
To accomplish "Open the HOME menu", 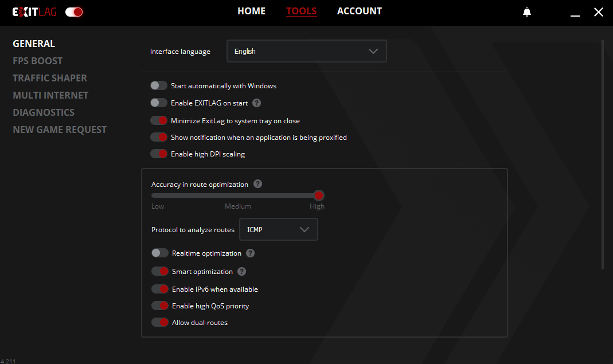I will [x=251, y=11].
